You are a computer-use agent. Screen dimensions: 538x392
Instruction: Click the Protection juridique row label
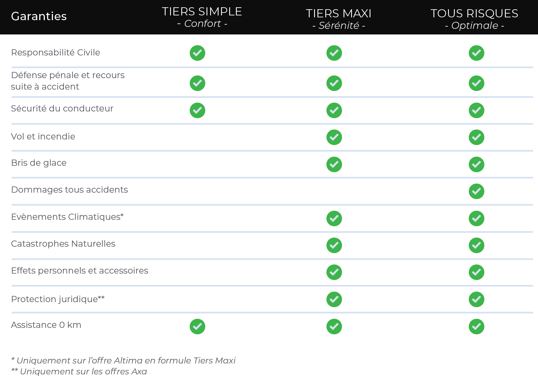click(58, 299)
